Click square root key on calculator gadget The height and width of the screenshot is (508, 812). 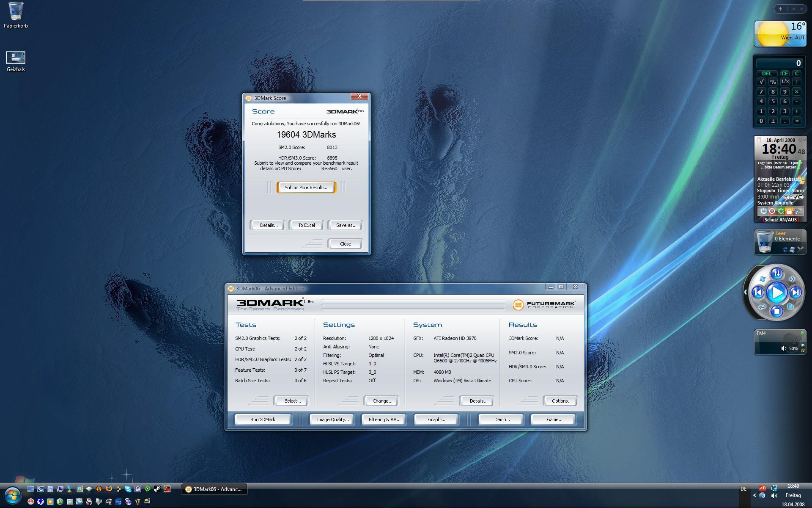pyautogui.click(x=761, y=82)
